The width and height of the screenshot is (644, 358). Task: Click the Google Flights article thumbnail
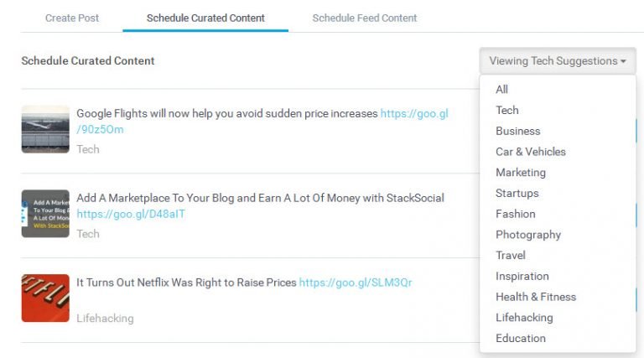(45, 129)
